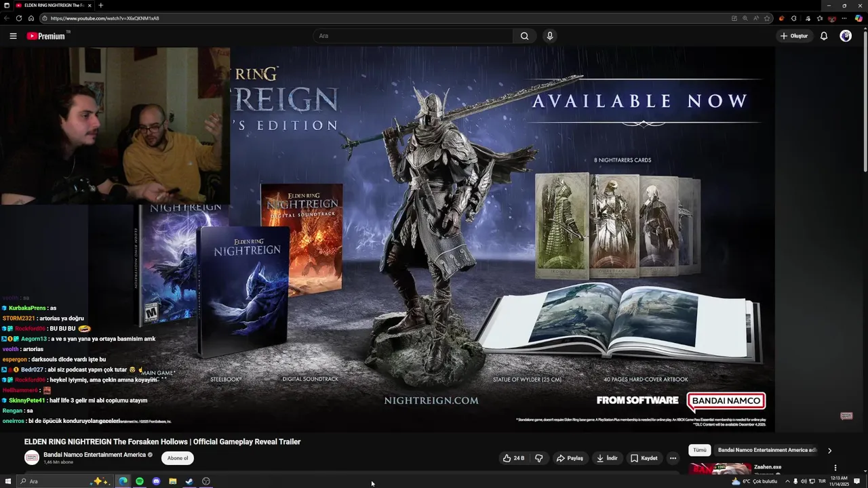The height and width of the screenshot is (488, 868).
Task: Click the Windows taskbar search box
Action: pos(64,481)
